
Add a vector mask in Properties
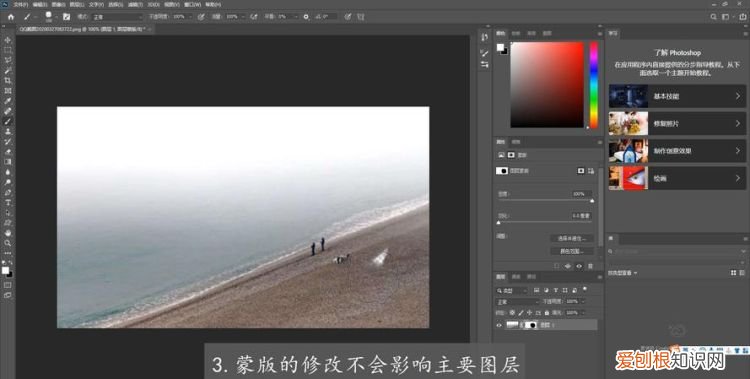pyautogui.click(x=591, y=171)
